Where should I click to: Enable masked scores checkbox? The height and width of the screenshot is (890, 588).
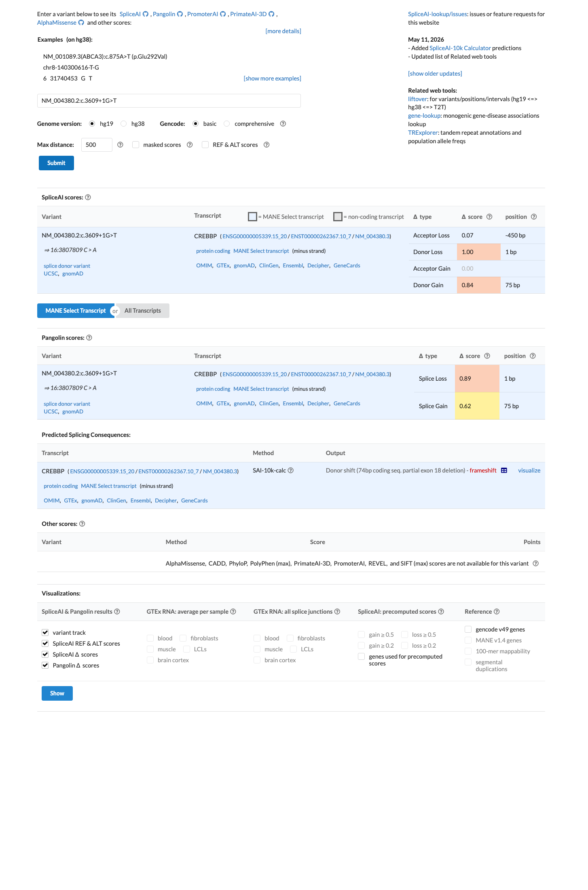click(x=136, y=145)
